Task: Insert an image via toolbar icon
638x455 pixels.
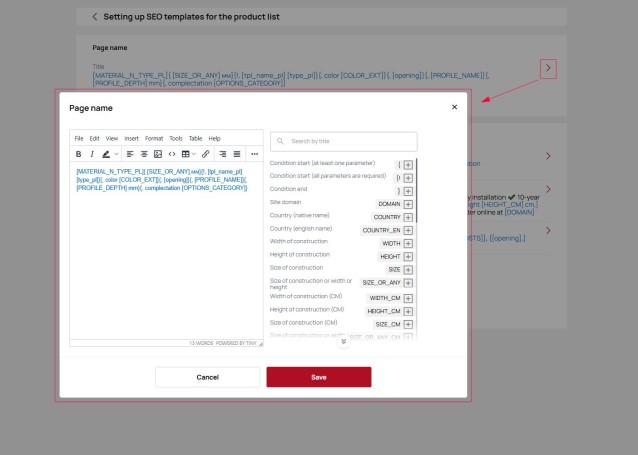Action: [158, 154]
